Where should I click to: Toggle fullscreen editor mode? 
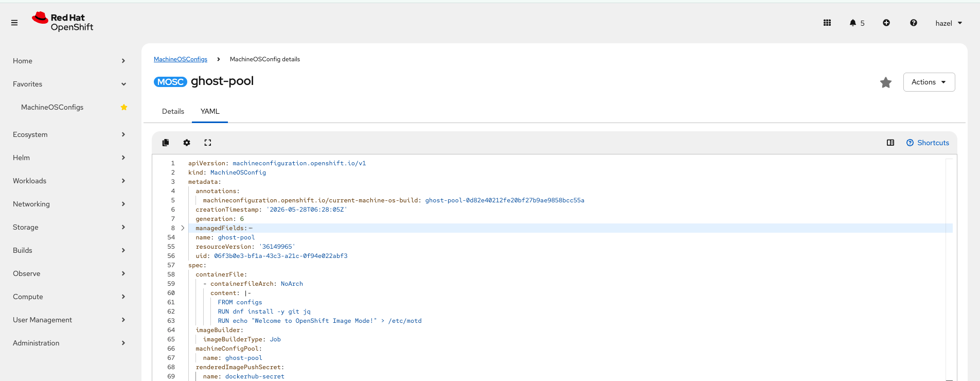(x=208, y=143)
